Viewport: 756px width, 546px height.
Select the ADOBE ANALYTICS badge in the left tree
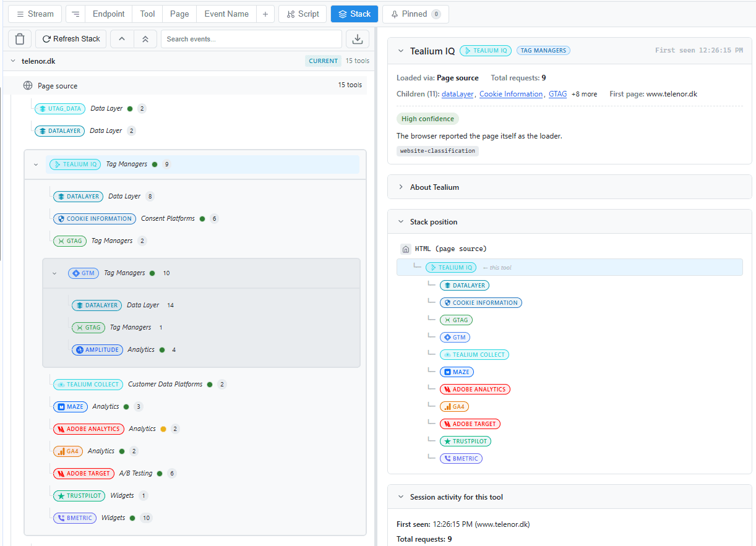click(88, 429)
